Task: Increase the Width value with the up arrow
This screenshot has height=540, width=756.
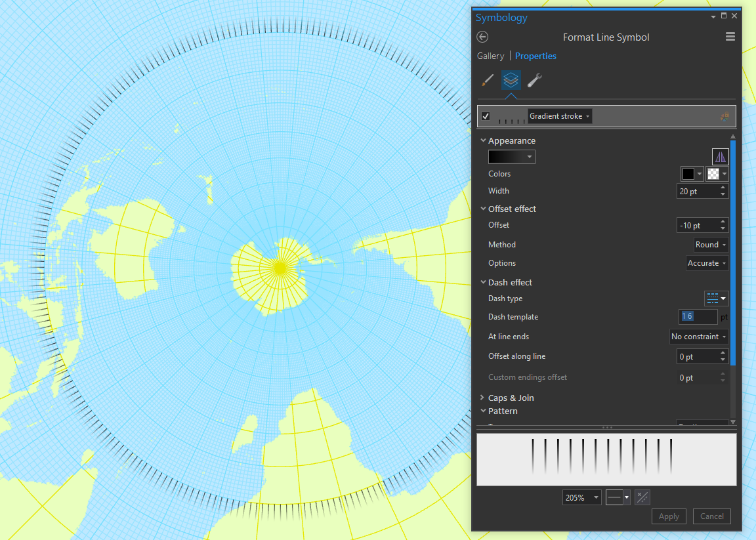Action: pyautogui.click(x=723, y=188)
